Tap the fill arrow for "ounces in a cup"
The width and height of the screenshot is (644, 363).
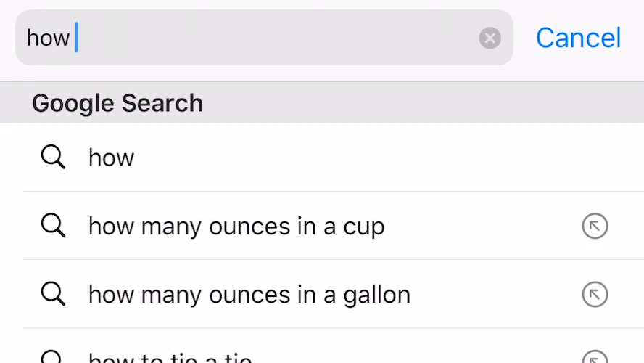click(x=595, y=227)
